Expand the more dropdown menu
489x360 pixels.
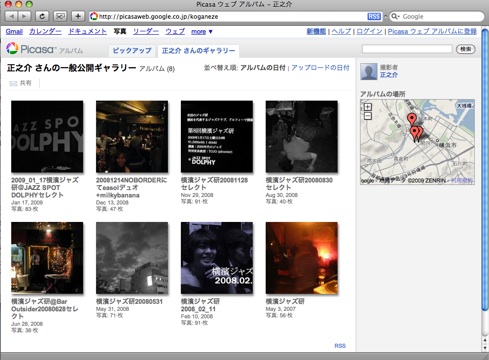(x=201, y=32)
